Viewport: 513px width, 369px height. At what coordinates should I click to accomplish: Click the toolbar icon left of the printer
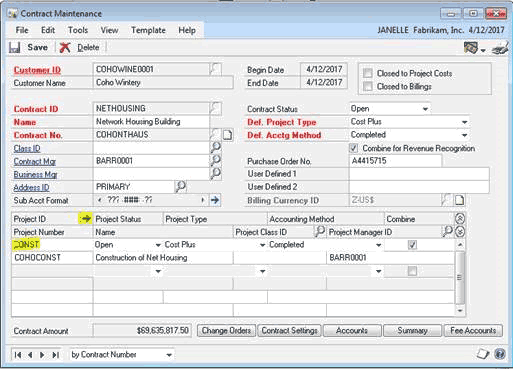[x=471, y=48]
